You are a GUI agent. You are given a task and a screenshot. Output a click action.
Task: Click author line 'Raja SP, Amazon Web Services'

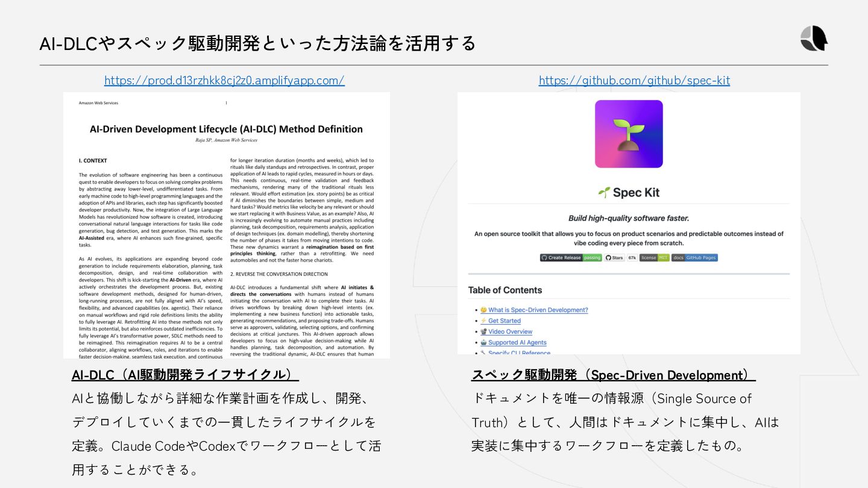pyautogui.click(x=226, y=140)
